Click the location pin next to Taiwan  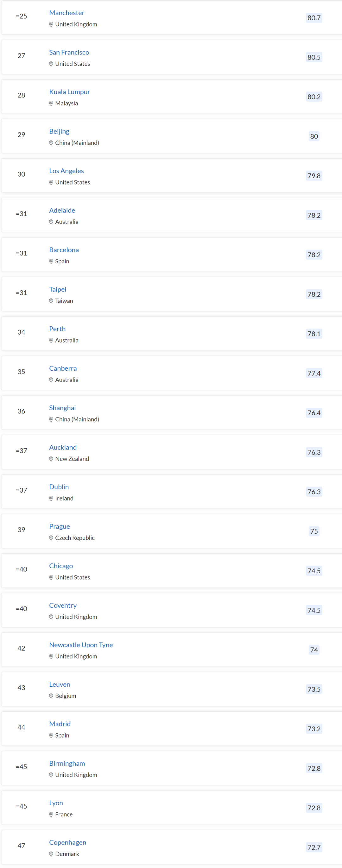tap(51, 301)
